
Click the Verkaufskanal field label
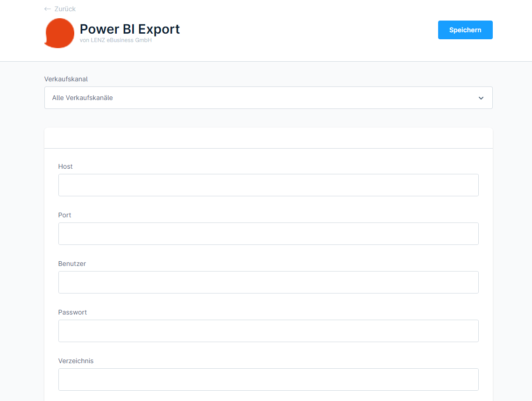coord(66,79)
